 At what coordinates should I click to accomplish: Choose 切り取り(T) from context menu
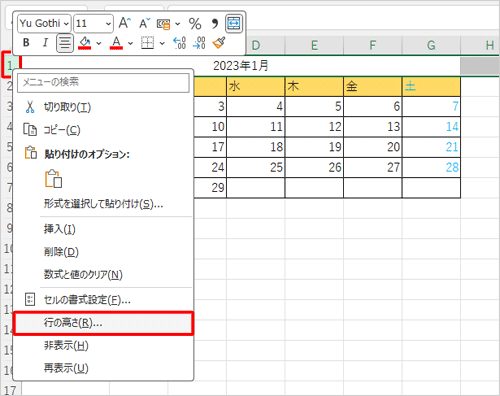coord(103,107)
